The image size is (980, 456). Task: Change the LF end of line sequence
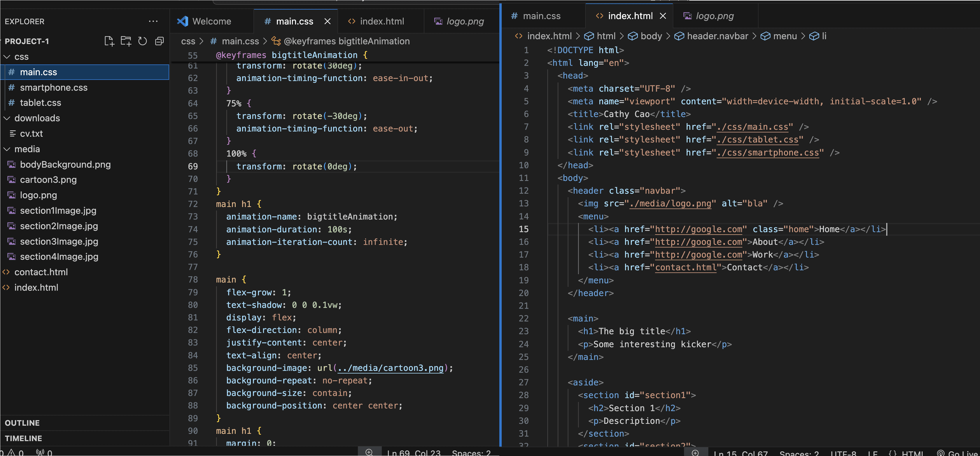click(873, 453)
